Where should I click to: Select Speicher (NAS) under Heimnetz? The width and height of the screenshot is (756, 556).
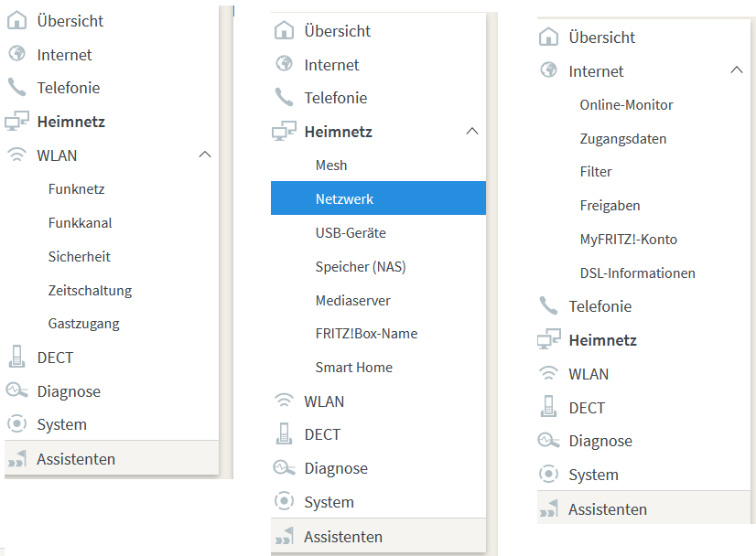point(360,266)
